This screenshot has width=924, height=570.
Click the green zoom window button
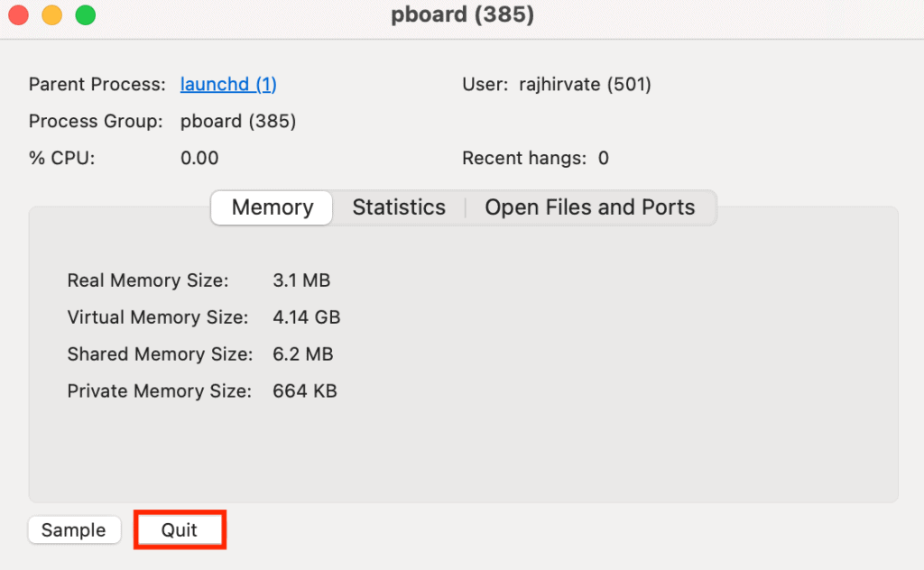pos(85,15)
